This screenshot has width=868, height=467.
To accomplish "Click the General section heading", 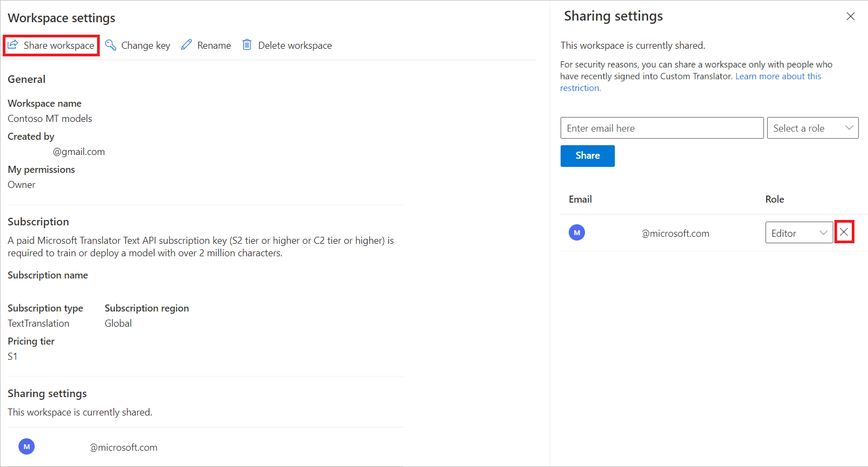I will pos(27,79).
